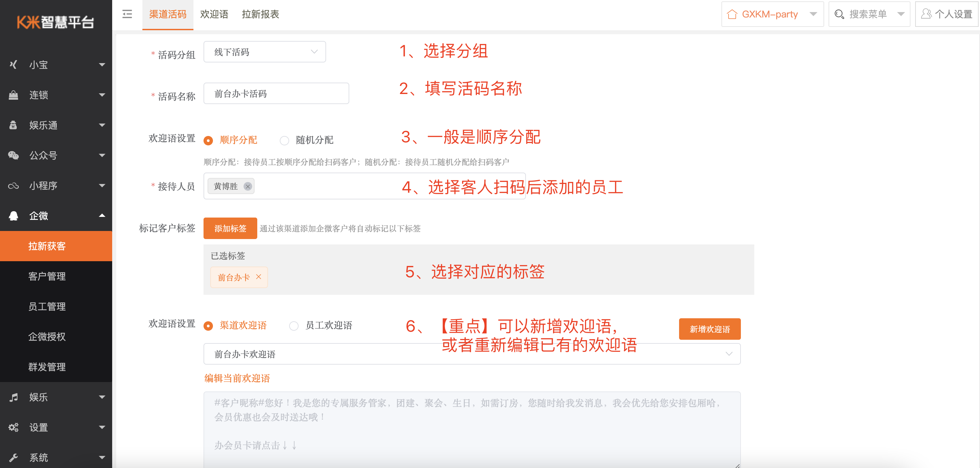Remove staff 黄博胜 via its x icon
The height and width of the screenshot is (468, 980).
[x=248, y=186]
